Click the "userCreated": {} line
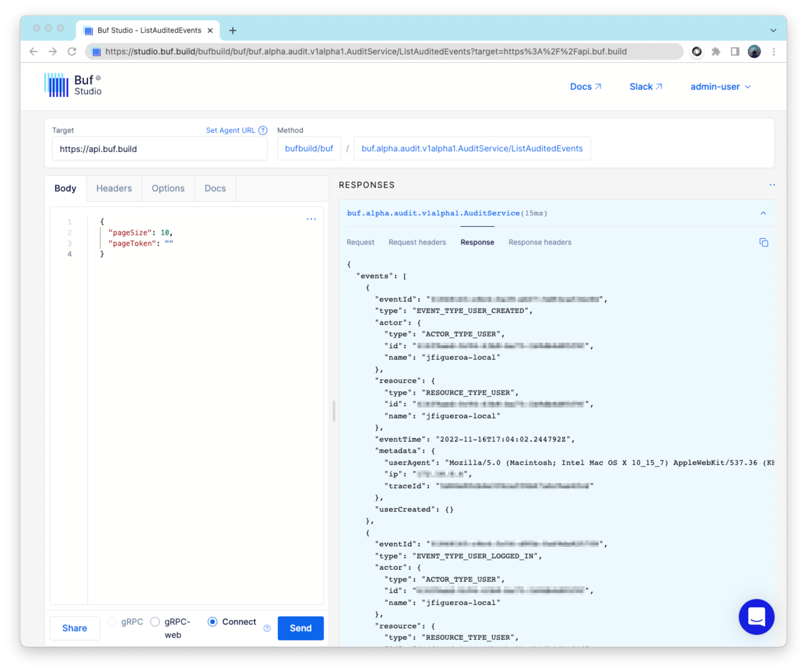 point(414,509)
